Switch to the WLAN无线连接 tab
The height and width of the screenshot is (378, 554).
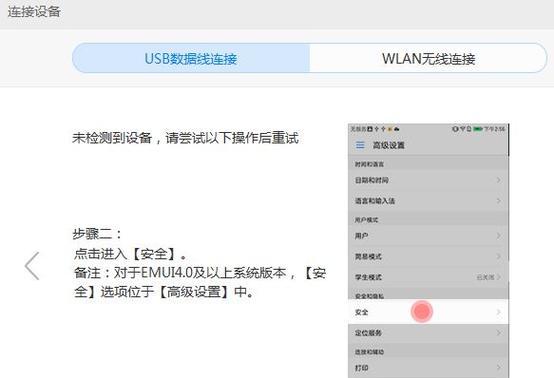point(428,58)
